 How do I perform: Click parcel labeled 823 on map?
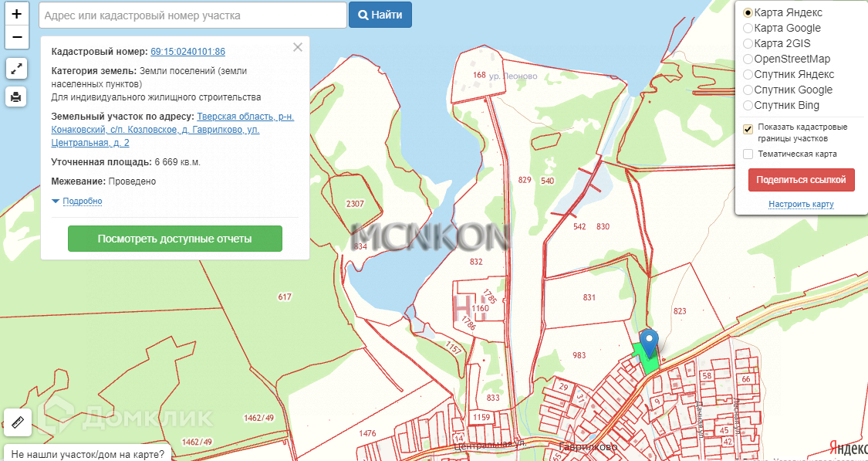point(680,311)
